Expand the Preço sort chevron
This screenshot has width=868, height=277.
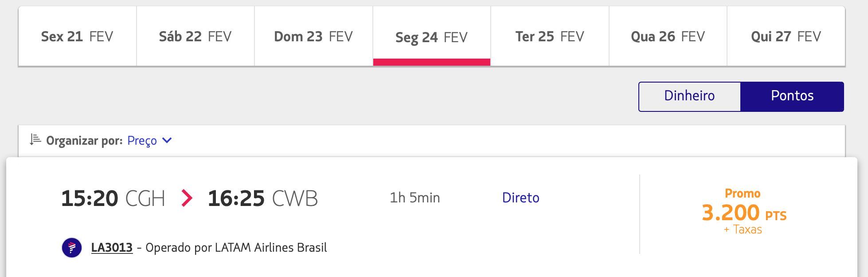coord(167,141)
